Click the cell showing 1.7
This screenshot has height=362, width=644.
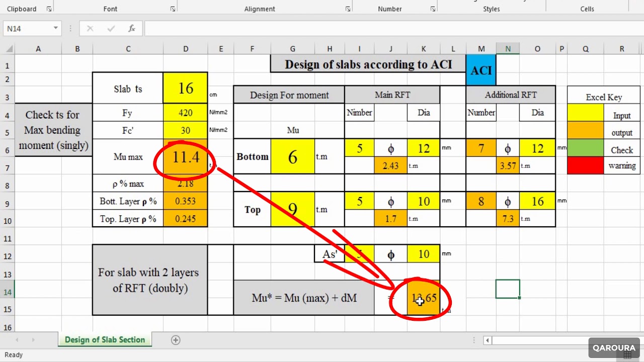click(390, 219)
